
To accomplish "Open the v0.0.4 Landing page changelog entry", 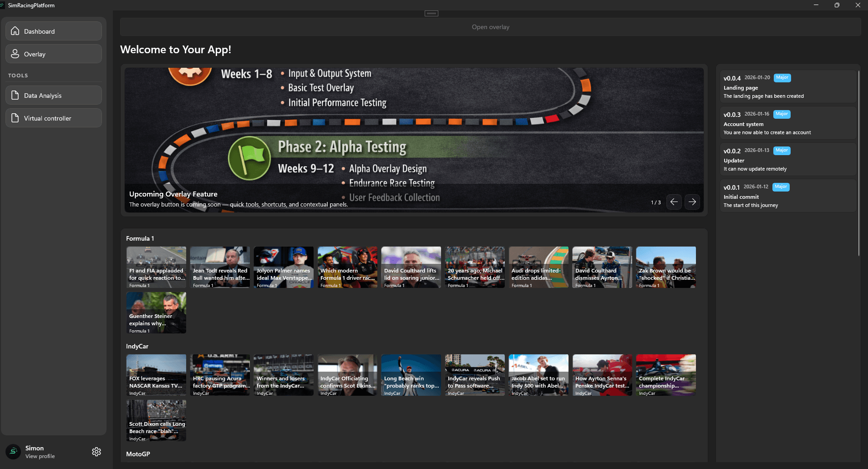I will click(788, 86).
